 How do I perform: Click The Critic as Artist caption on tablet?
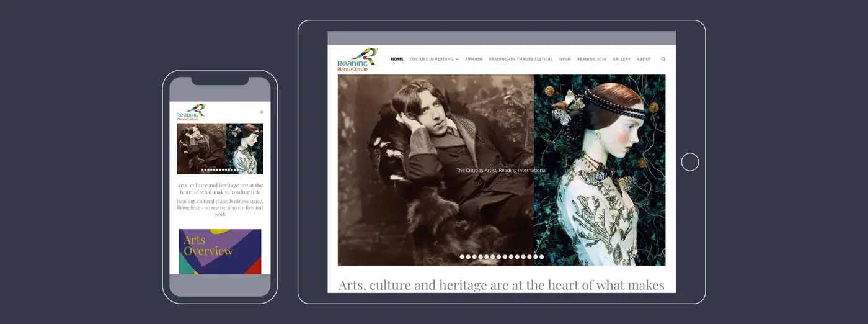coord(502,170)
